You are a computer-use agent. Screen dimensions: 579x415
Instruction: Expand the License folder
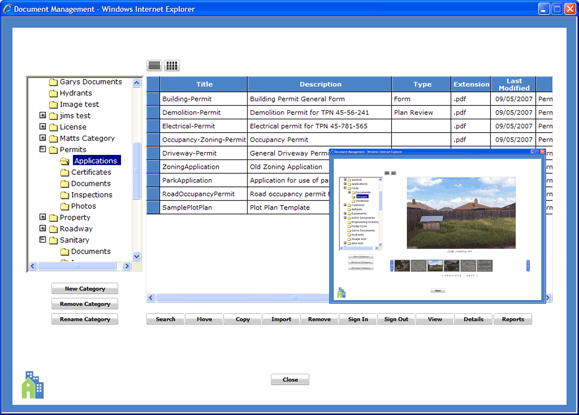[42, 126]
